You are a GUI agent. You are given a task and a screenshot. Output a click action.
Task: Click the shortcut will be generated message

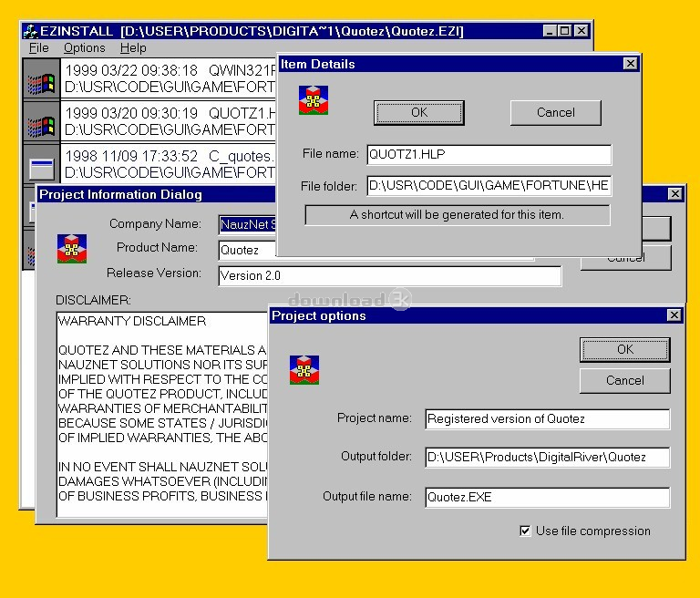coord(458,215)
